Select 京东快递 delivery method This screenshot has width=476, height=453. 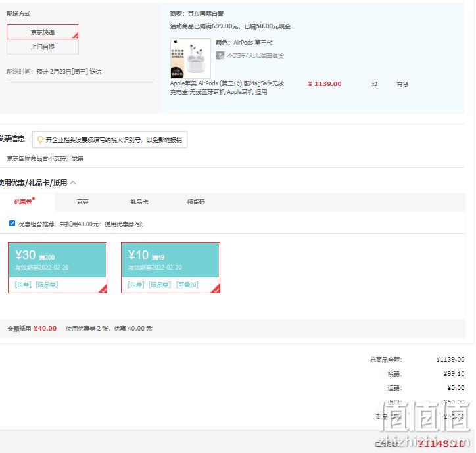tap(43, 32)
